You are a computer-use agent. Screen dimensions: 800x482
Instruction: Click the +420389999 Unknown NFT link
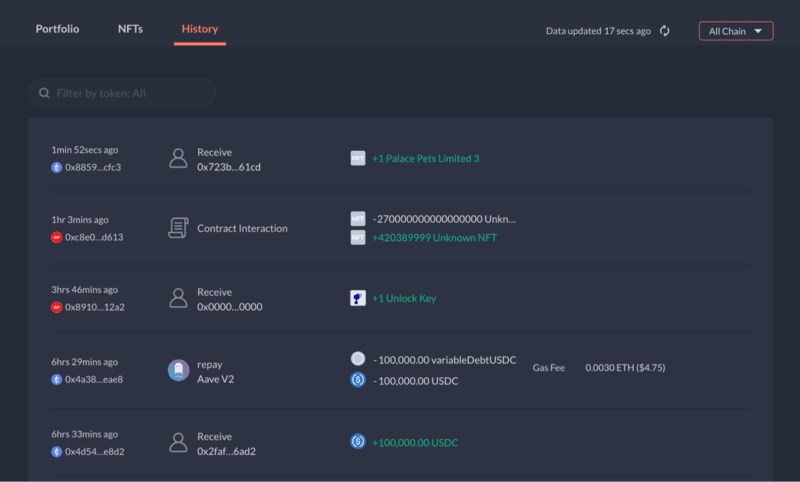434,238
